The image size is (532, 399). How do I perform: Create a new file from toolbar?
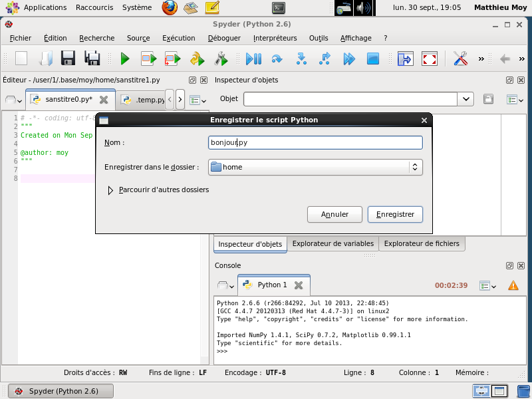point(21,59)
